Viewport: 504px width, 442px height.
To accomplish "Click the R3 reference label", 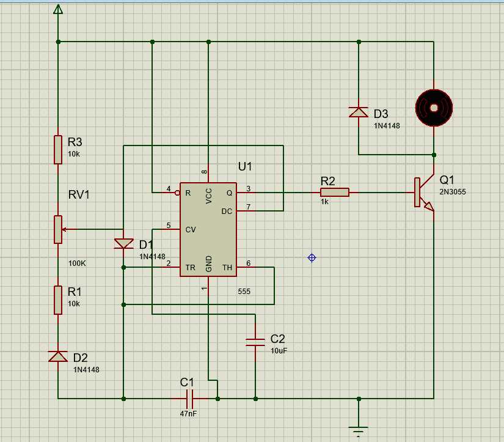I will [75, 142].
